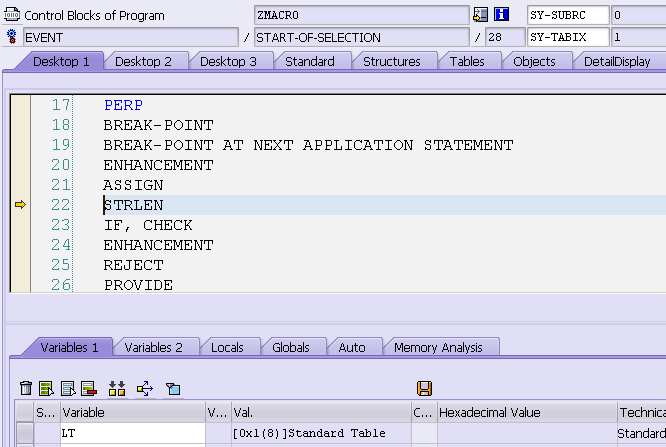Switch to the Desktop 3 tab
This screenshot has height=447, width=666.
click(228, 62)
